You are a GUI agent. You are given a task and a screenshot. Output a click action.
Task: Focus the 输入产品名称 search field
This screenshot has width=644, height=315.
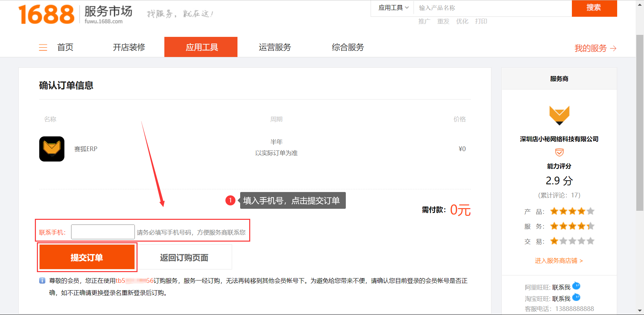(493, 8)
